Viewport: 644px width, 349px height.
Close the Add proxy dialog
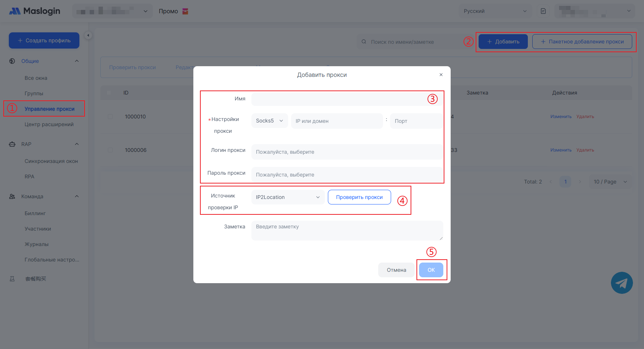tap(441, 75)
